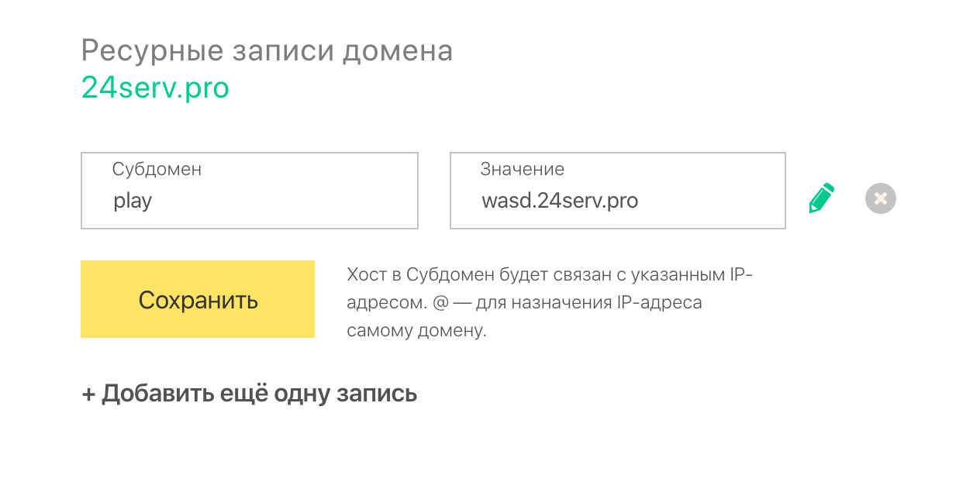Click the "Ресурсные записи домена" heading
Image resolution: width=980 pixels, height=496 pixels.
point(267,51)
